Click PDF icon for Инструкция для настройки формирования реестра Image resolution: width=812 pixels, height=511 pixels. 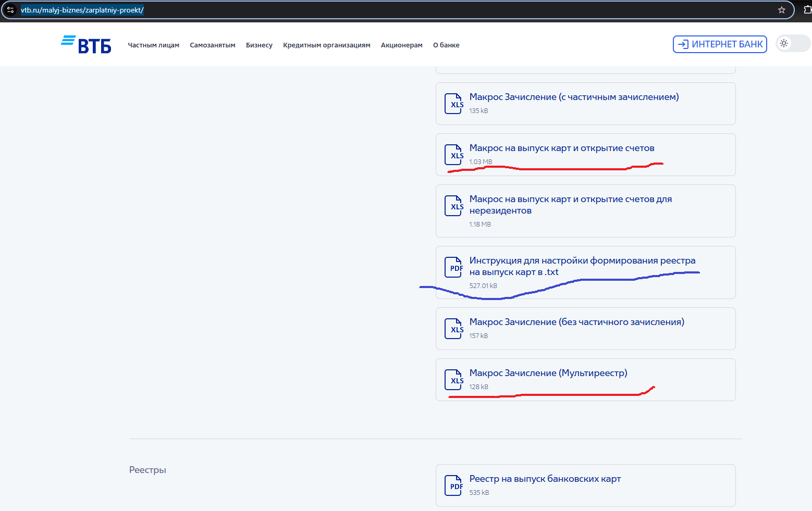pos(453,267)
